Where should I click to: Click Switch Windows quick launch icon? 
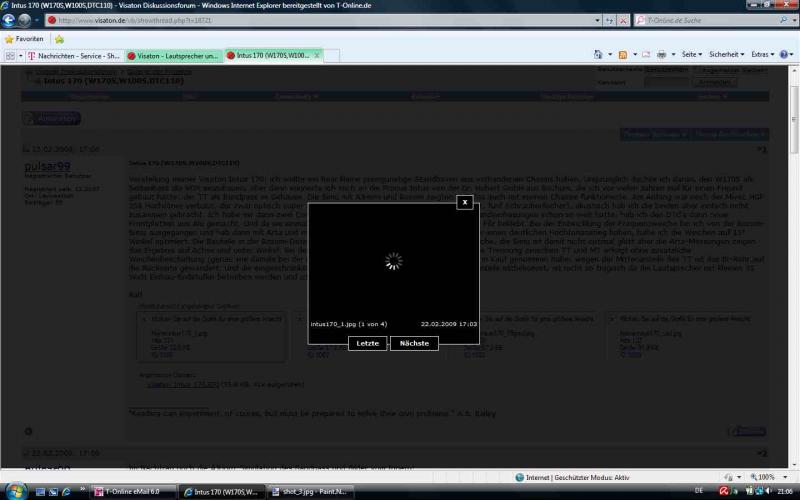[53, 492]
